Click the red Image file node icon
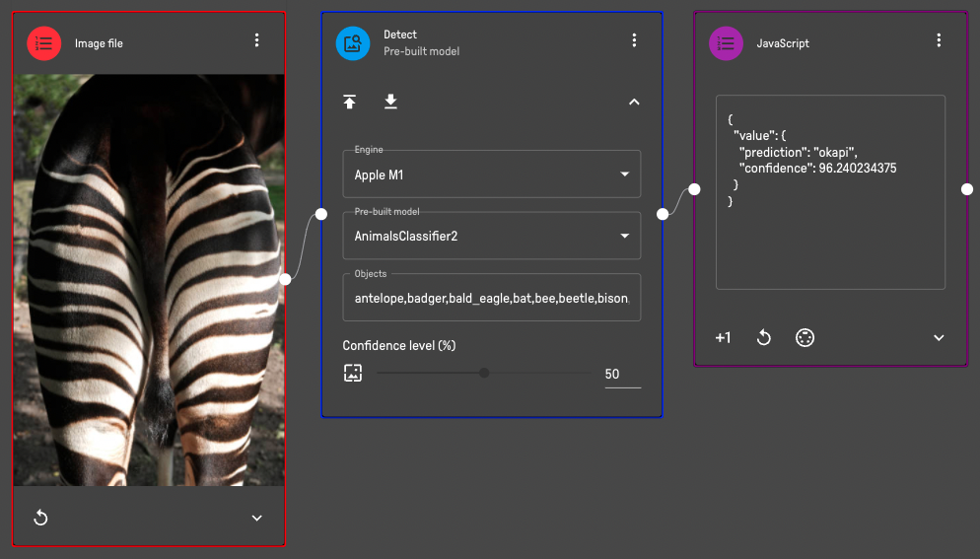 [x=43, y=43]
